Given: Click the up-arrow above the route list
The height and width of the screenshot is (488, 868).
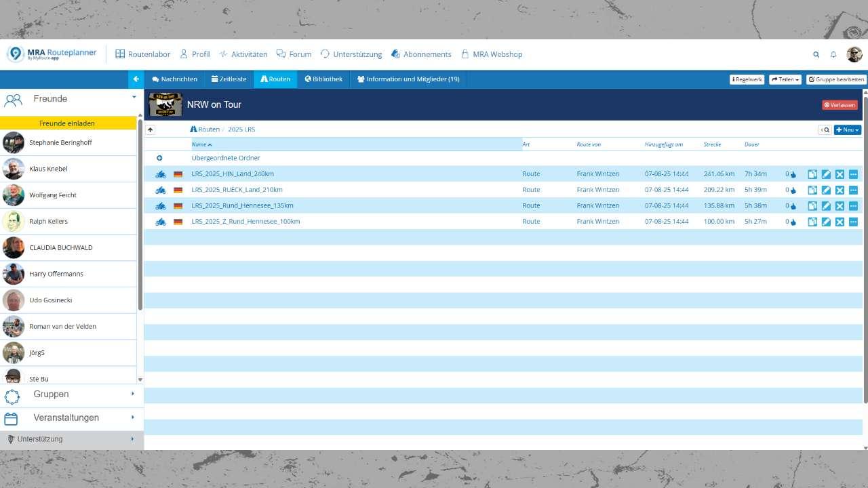Looking at the screenshot, I should (150, 129).
